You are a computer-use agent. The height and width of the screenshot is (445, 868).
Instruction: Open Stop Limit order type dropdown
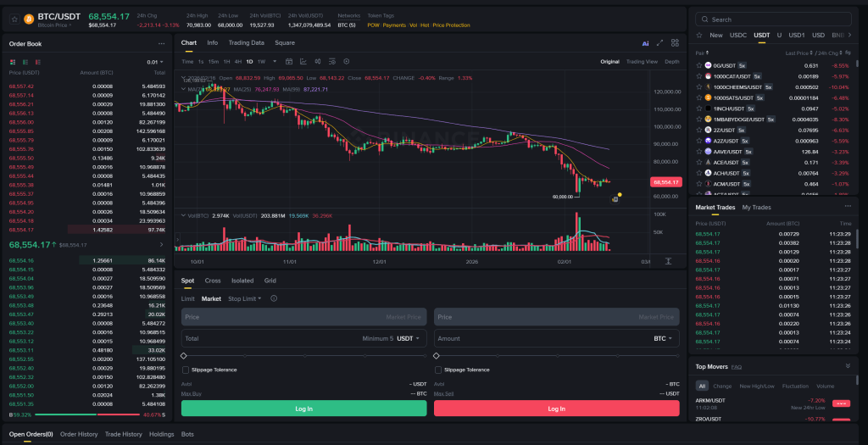(x=245, y=299)
